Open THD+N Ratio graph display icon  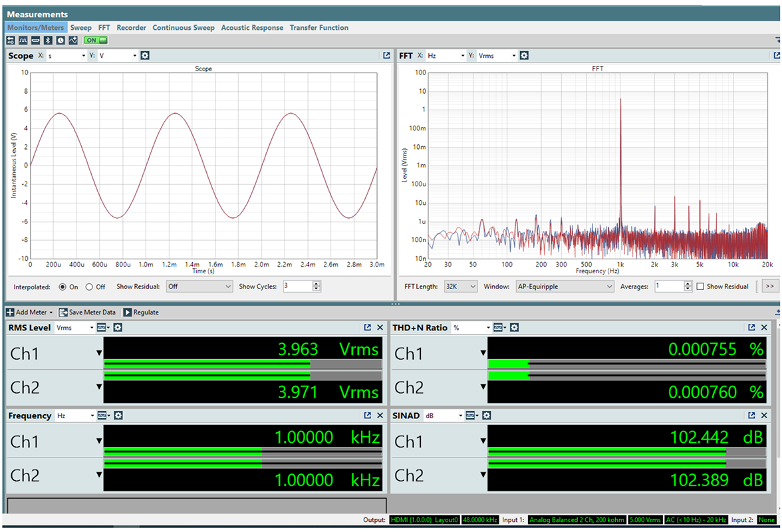coord(497,328)
